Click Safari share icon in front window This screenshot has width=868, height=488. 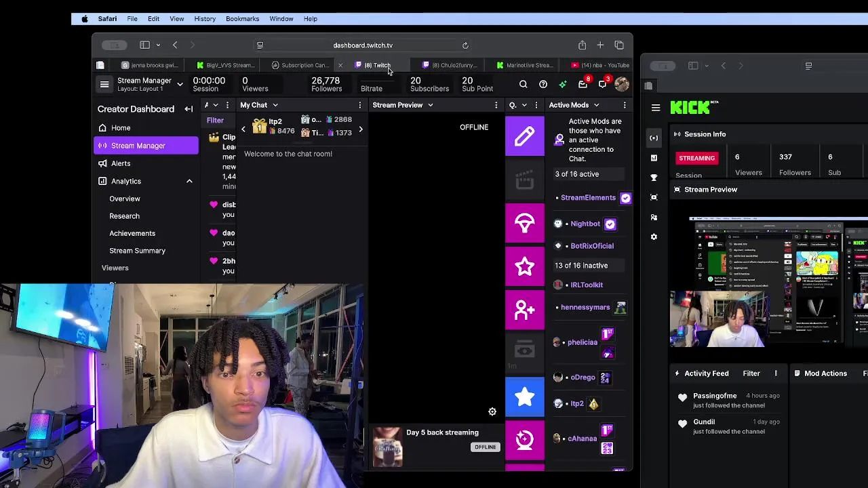(582, 45)
